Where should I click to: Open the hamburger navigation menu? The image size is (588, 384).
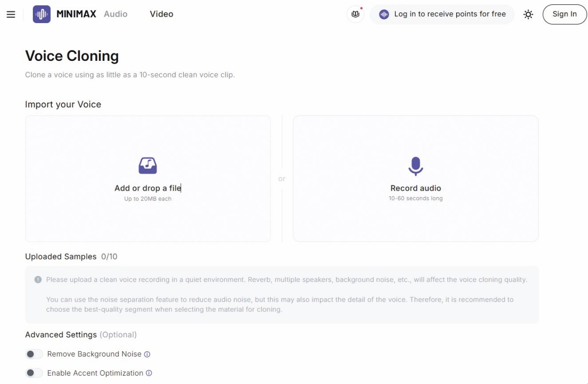(x=11, y=15)
